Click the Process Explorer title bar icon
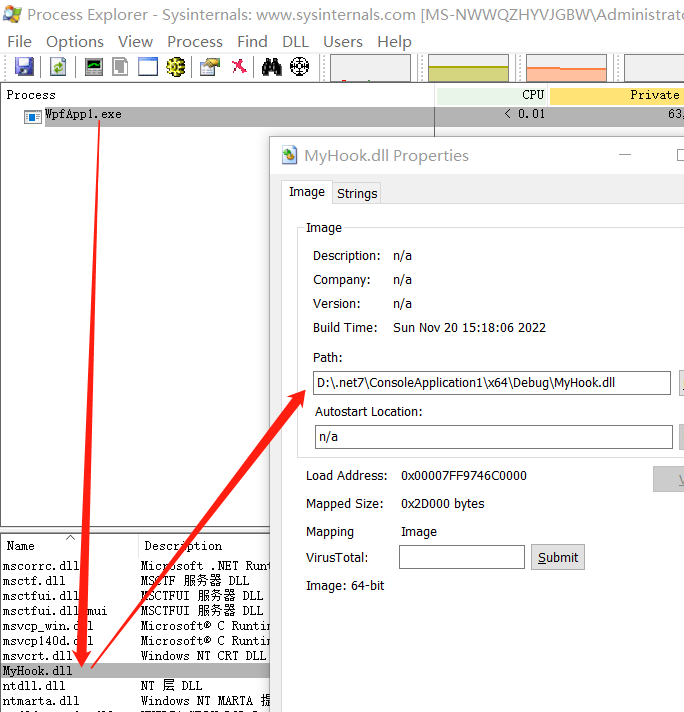The image size is (684, 712). (x=12, y=14)
